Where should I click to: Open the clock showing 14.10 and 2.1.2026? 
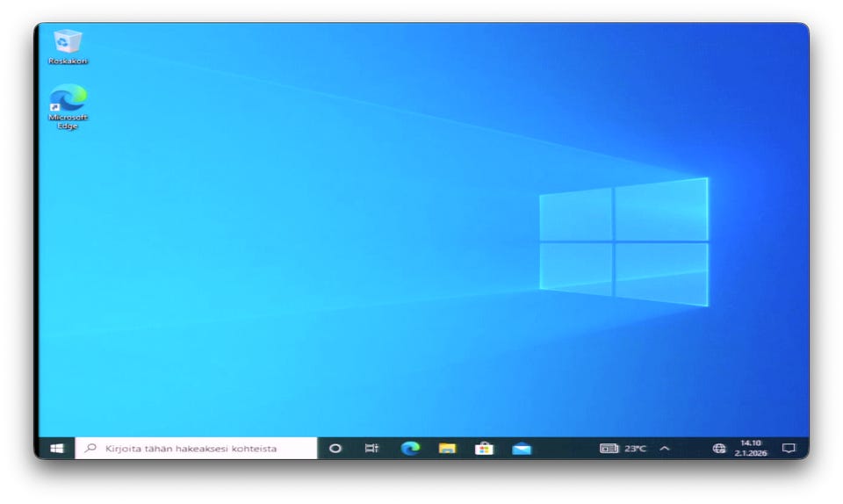(751, 448)
